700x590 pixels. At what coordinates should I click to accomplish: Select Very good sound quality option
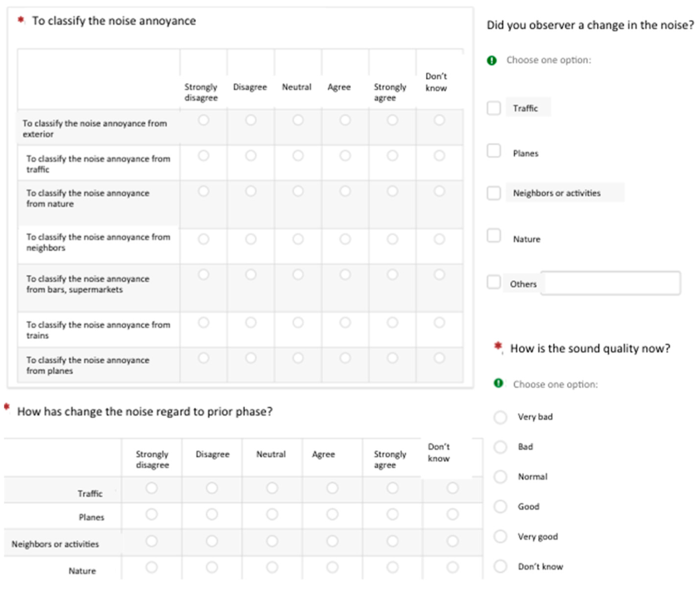coord(500,537)
